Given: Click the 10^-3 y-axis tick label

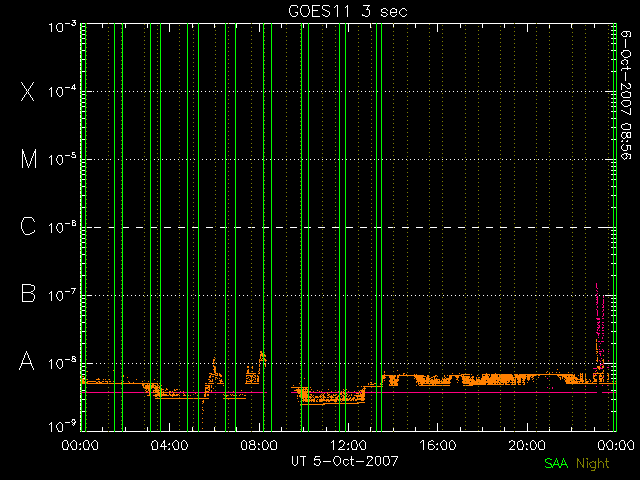Looking at the screenshot, I should pyautogui.click(x=62, y=27).
